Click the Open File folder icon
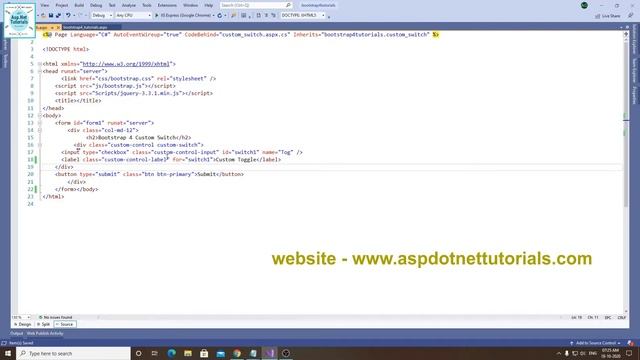The height and width of the screenshot is (360, 640). tap(43, 16)
